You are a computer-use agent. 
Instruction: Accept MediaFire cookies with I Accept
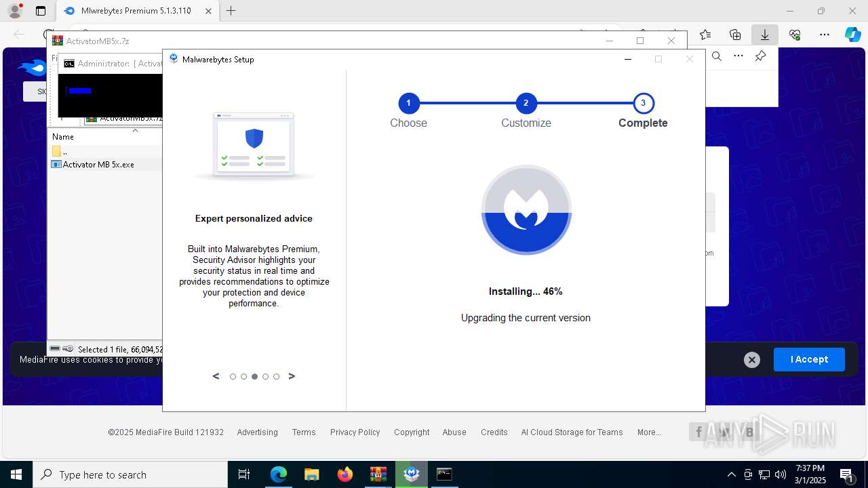pos(809,359)
